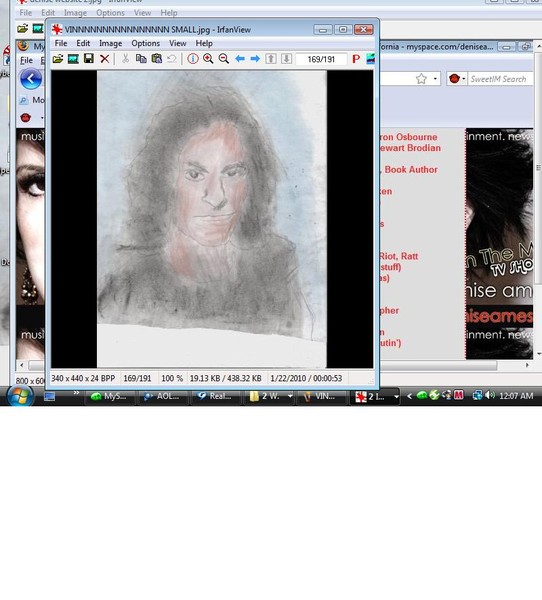
Task: Switch to AOL... taskbar button
Action: point(162,396)
